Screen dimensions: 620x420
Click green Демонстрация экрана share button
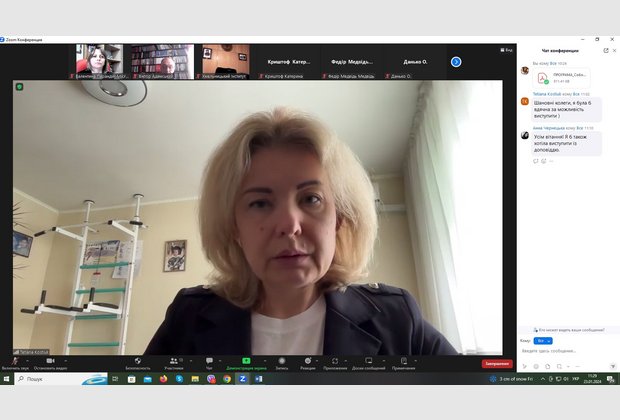pyautogui.click(x=245, y=362)
